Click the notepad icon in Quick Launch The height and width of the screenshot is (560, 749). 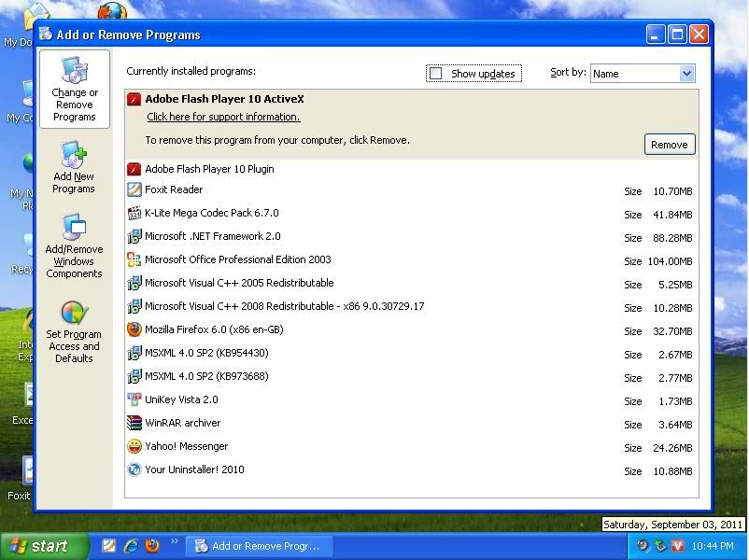click(x=109, y=546)
